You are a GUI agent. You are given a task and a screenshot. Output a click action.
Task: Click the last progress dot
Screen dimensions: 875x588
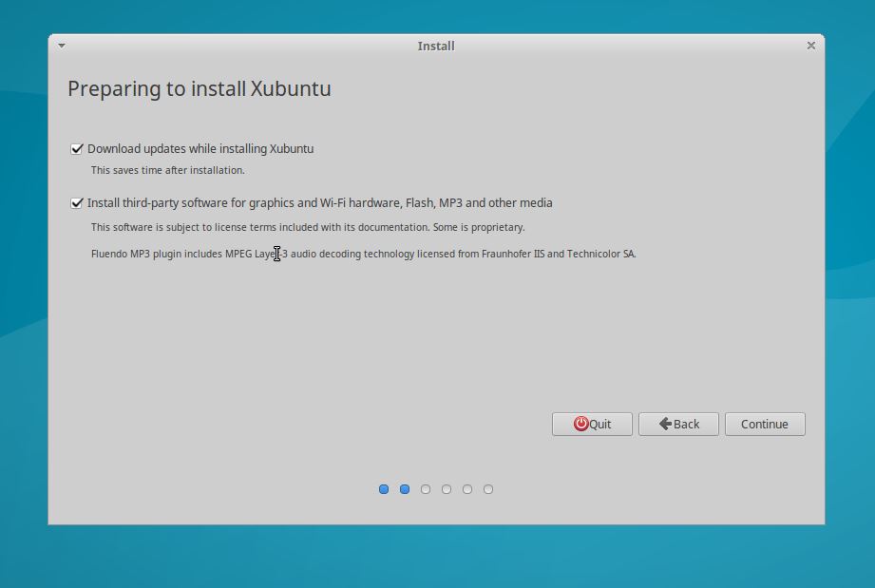488,489
